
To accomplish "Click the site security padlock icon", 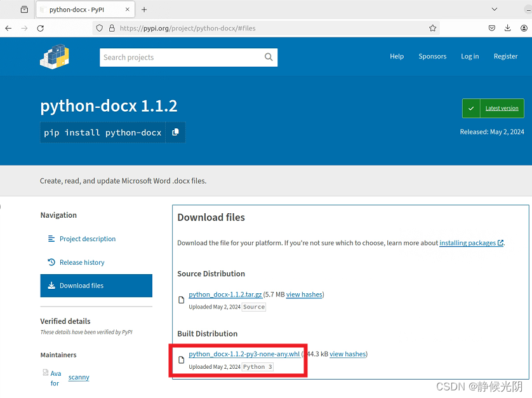I will pos(112,28).
